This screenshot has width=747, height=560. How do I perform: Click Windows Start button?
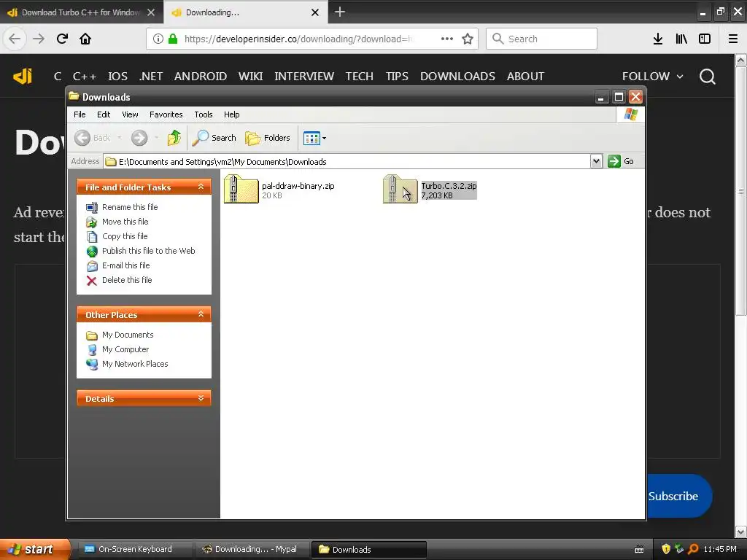35,549
